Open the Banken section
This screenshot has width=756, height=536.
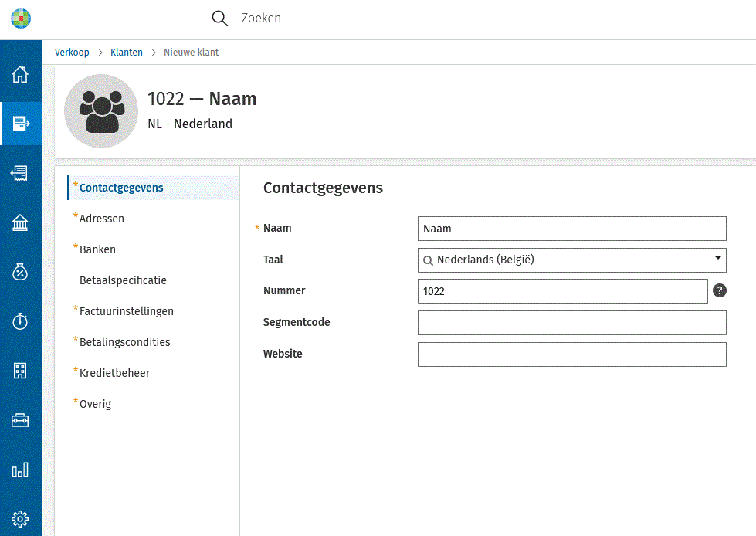pos(97,249)
